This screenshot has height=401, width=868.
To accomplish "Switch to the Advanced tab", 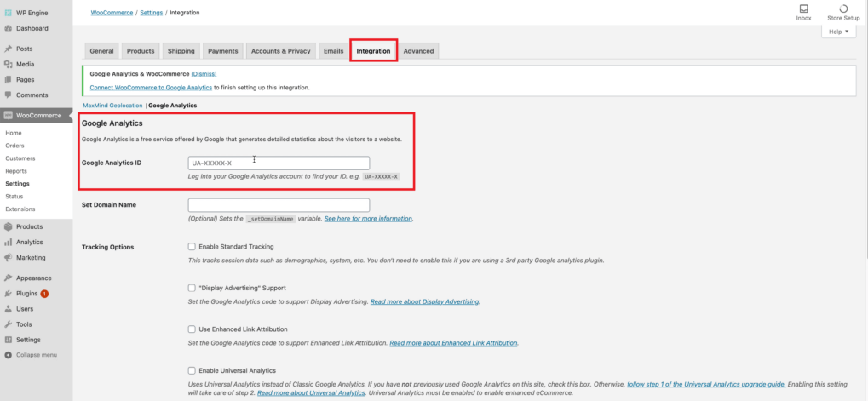I will [x=418, y=51].
